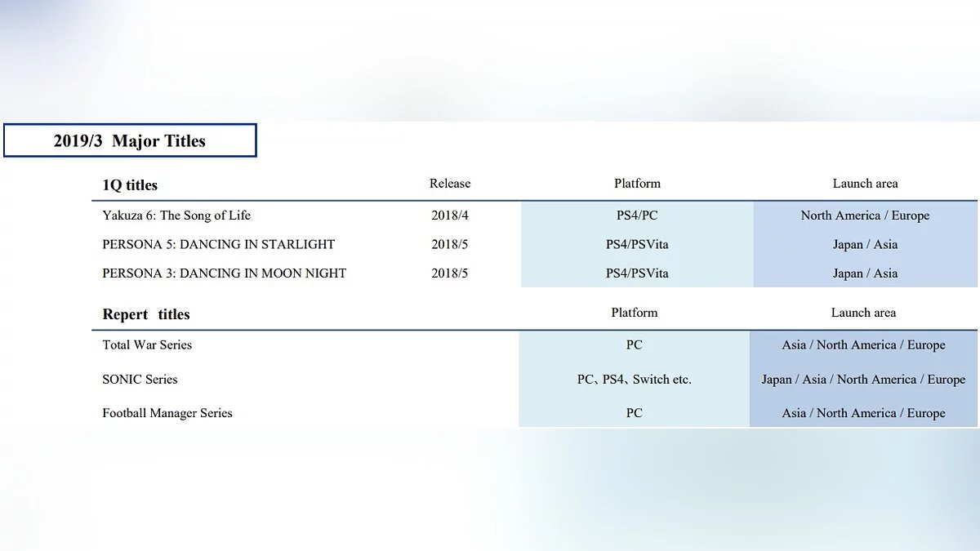This screenshot has width=980, height=551.
Task: Select "PERSONA 5: DANCING IN STARLIGHT" title
Action: (219, 244)
